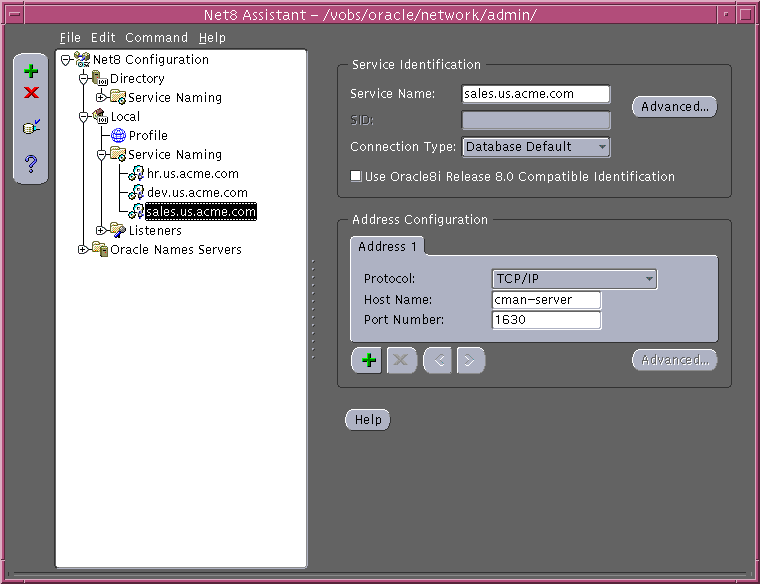The height and width of the screenshot is (584, 760).
Task: Open the Connection Type dropdown
Action: [x=536, y=147]
